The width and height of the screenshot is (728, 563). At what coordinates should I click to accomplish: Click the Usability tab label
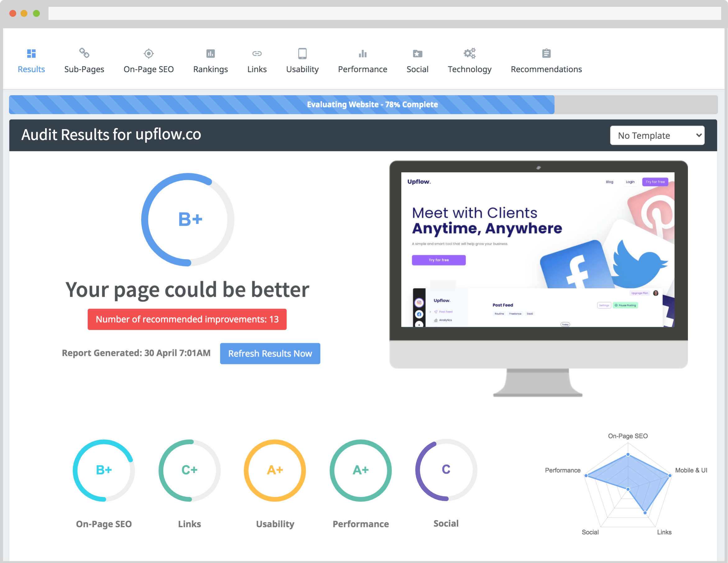(301, 69)
